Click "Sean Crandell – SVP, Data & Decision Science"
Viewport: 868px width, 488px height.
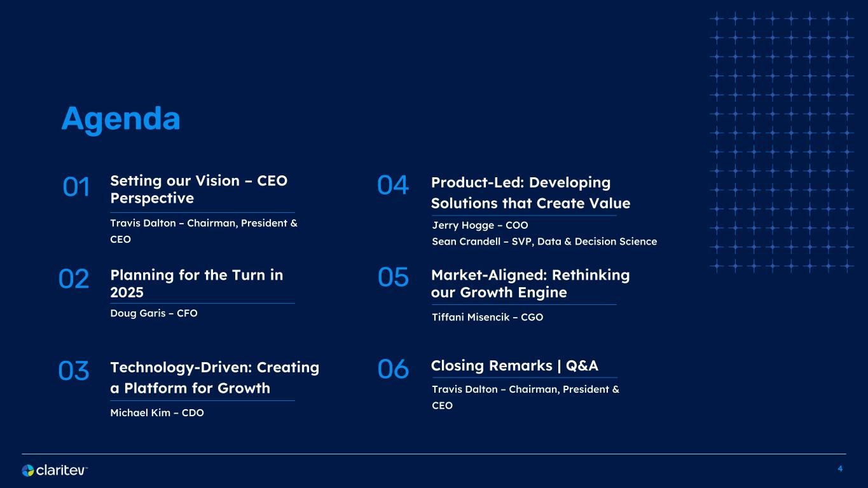click(544, 241)
